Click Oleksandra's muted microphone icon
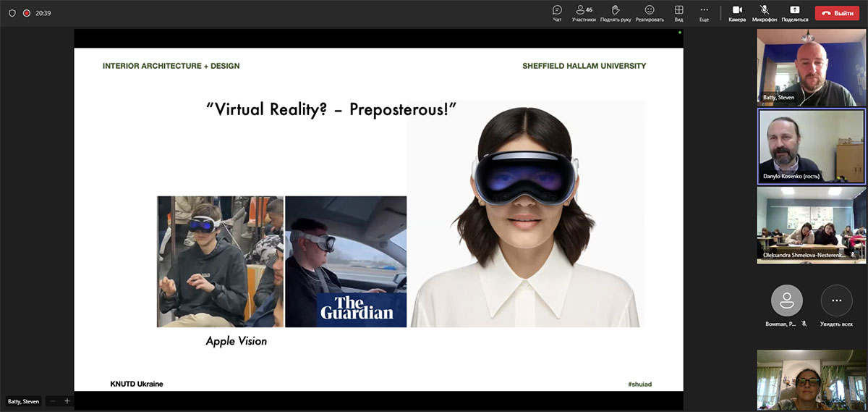This screenshot has height=412, width=868. coord(853,255)
